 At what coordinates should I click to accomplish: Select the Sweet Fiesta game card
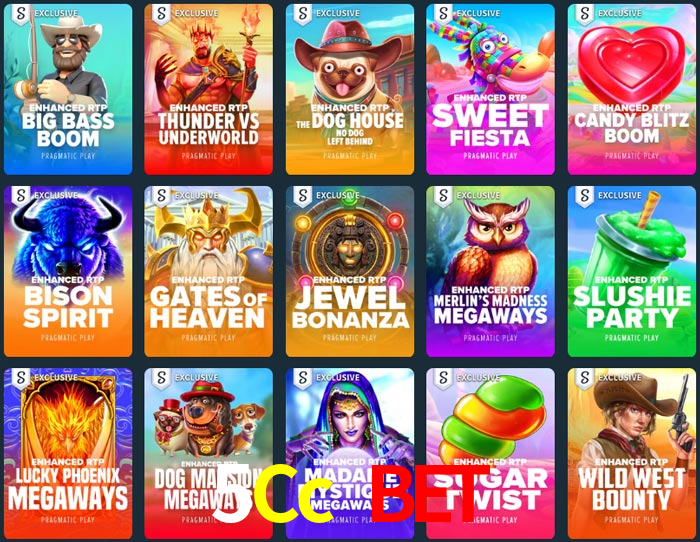pos(490,89)
